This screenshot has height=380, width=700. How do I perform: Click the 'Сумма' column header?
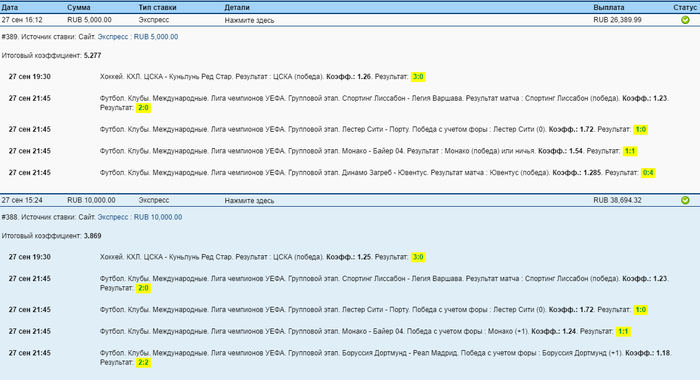(79, 8)
